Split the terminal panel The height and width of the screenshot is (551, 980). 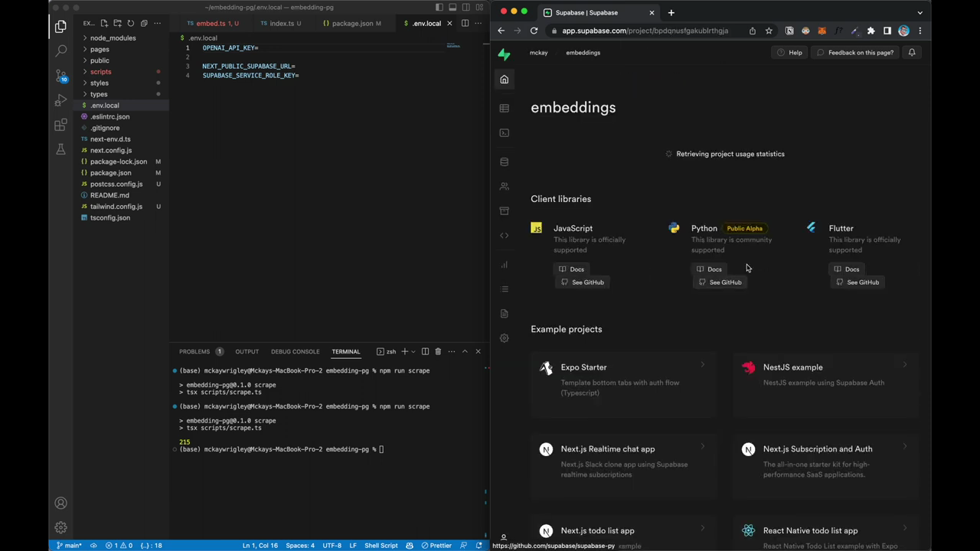pyautogui.click(x=425, y=351)
